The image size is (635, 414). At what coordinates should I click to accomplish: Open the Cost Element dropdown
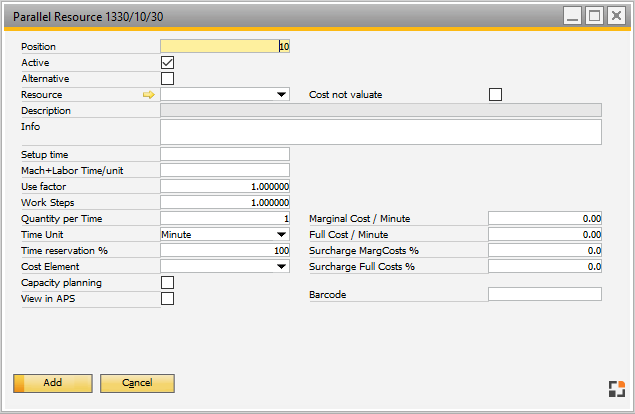pyautogui.click(x=281, y=267)
